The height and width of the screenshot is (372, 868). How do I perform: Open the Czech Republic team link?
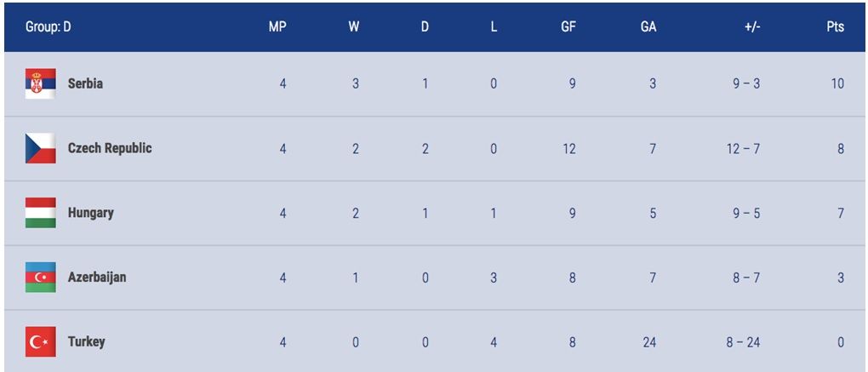(110, 148)
